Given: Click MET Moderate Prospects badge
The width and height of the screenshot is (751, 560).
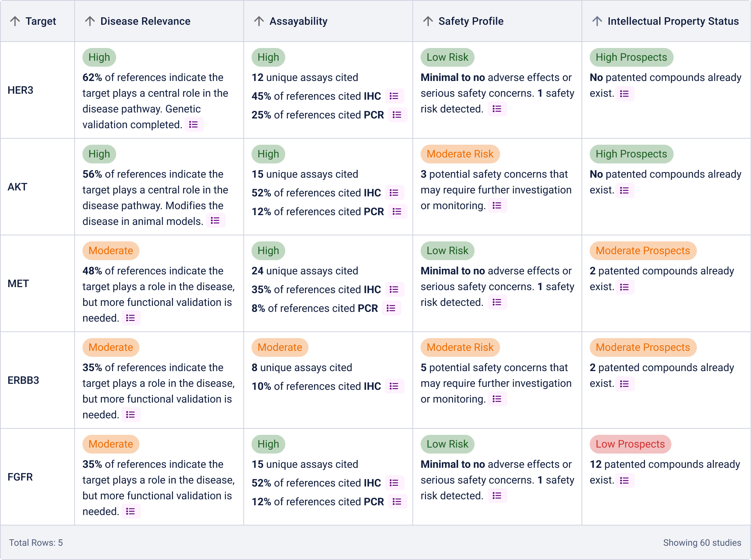Looking at the screenshot, I should [x=643, y=251].
